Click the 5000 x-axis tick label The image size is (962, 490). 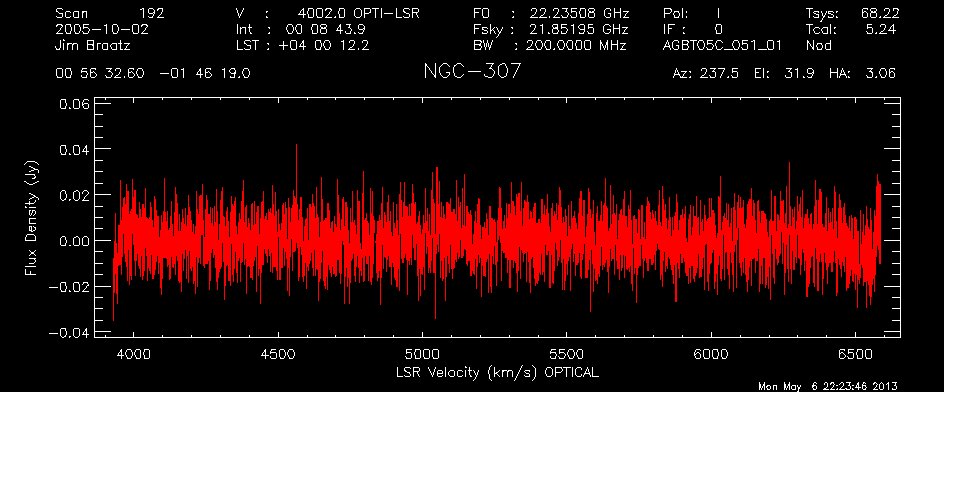pos(422,354)
